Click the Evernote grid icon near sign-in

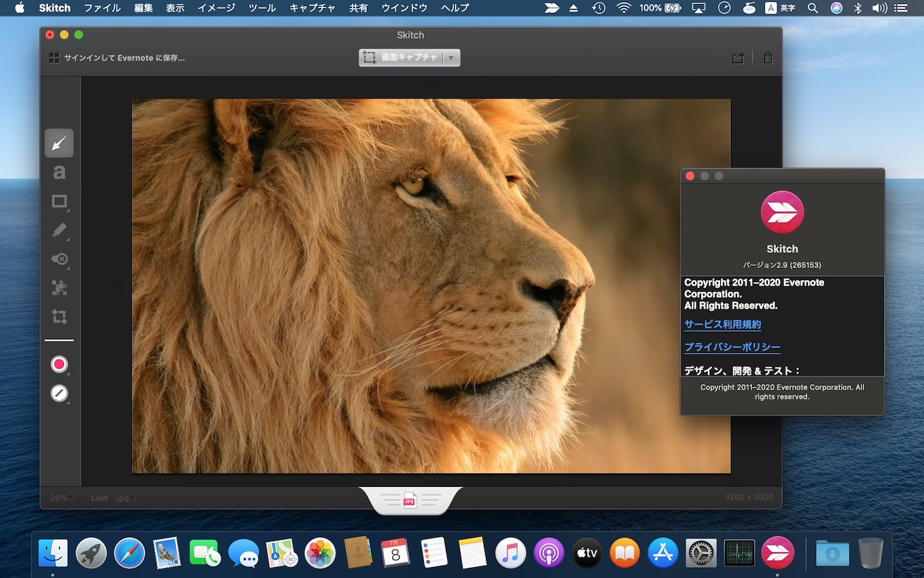54,58
